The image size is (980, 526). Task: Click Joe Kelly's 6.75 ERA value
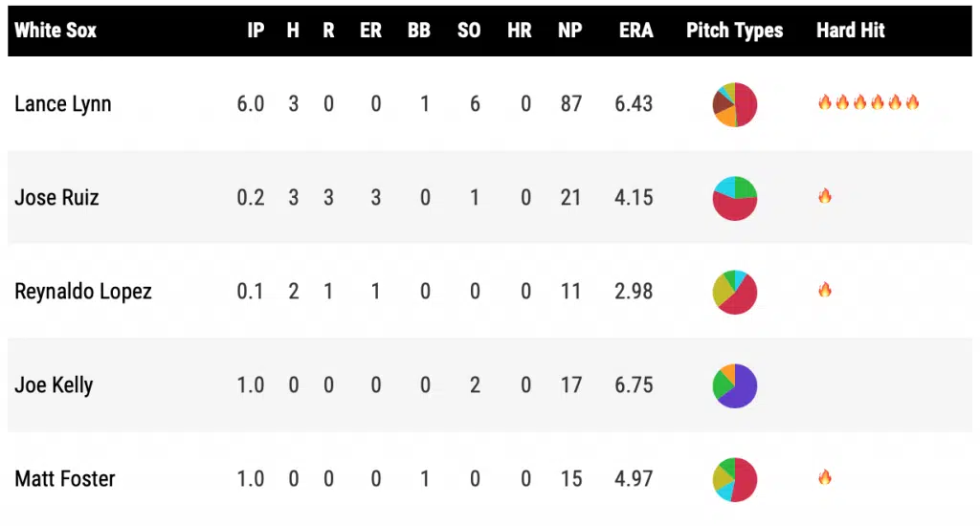point(634,385)
